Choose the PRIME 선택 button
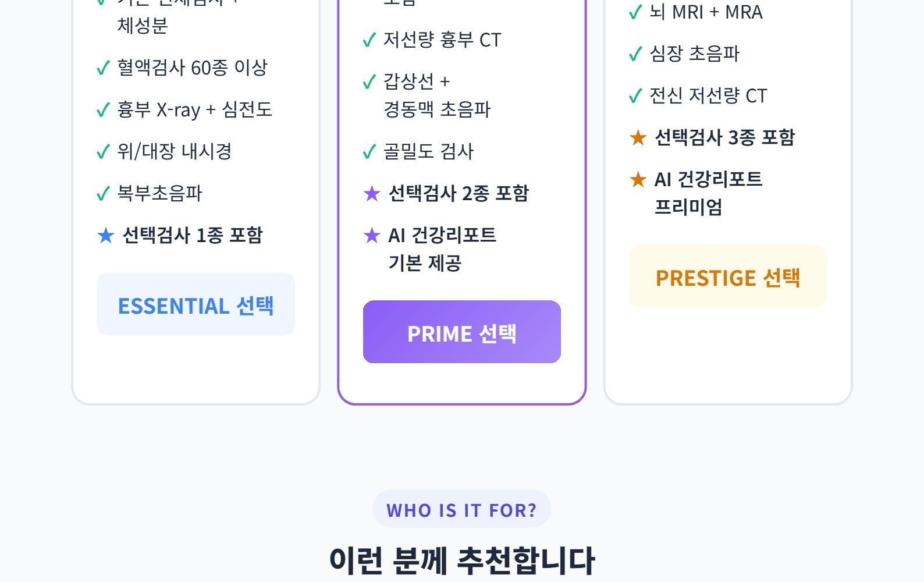 461,332
